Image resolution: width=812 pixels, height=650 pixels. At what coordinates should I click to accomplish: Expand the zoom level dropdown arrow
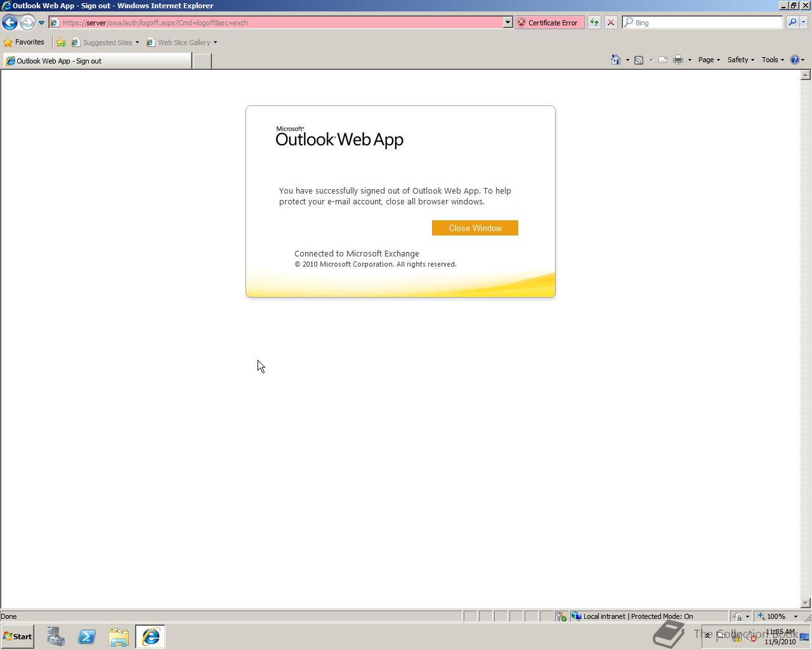tap(796, 616)
